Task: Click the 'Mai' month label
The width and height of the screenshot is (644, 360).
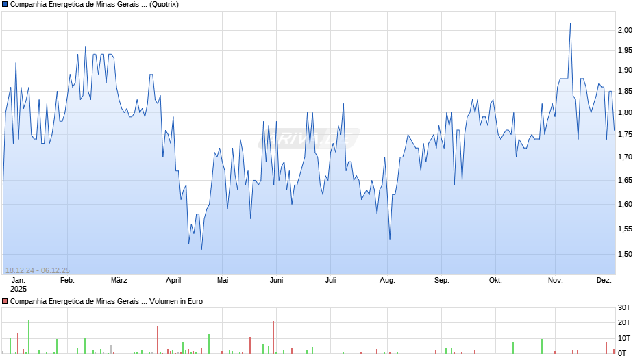Action: 223,281
